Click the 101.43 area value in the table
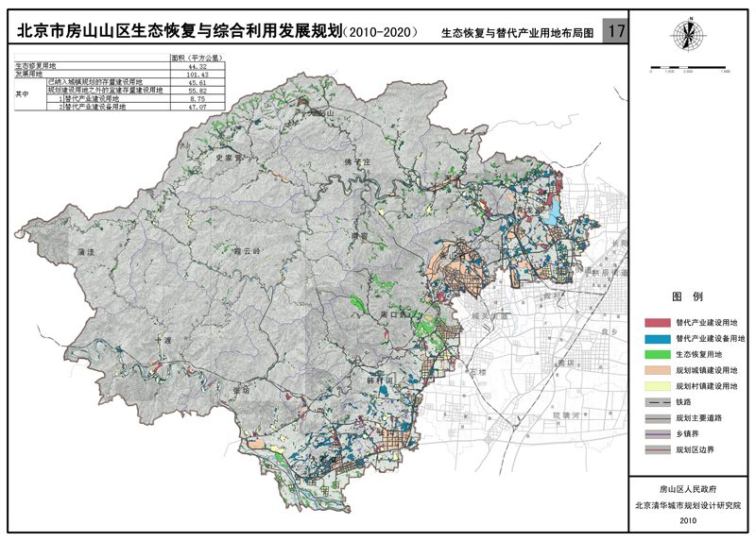756x541 pixels. tap(197, 73)
